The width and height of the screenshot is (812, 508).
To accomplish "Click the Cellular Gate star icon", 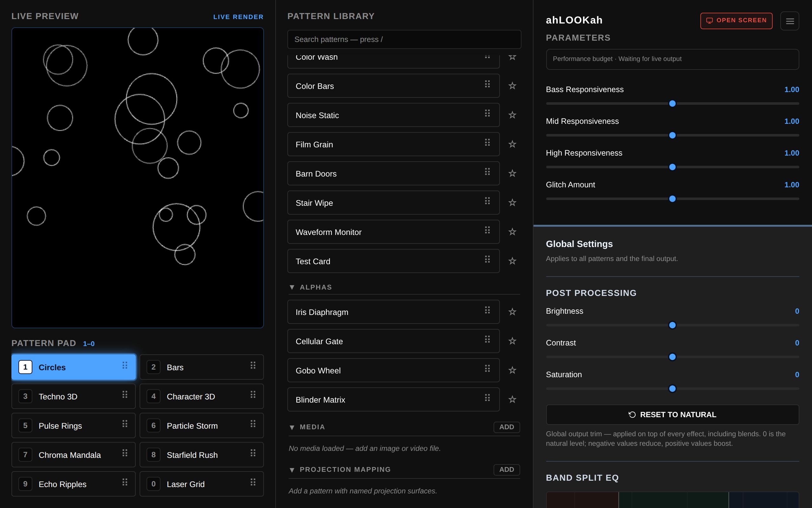I will pyautogui.click(x=512, y=341).
